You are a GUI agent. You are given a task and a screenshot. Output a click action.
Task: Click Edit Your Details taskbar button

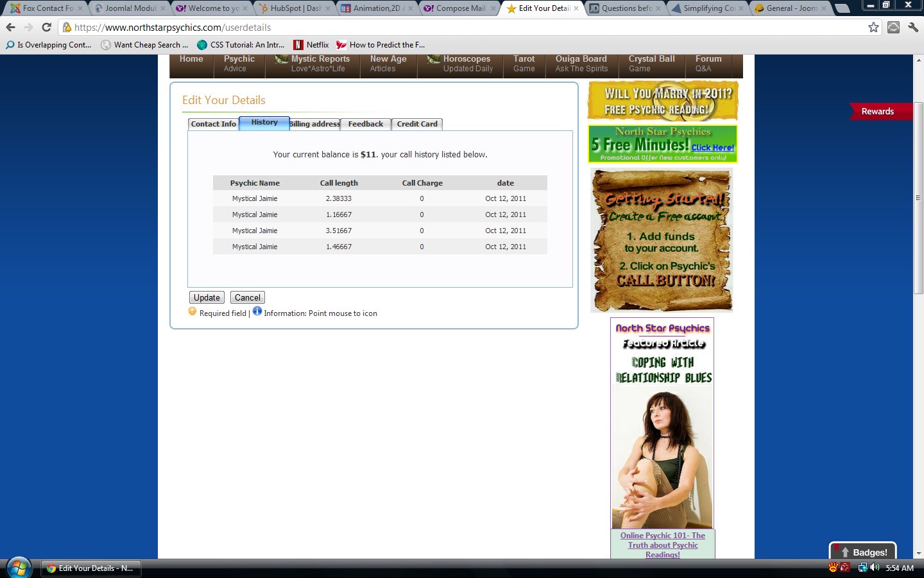tap(91, 568)
